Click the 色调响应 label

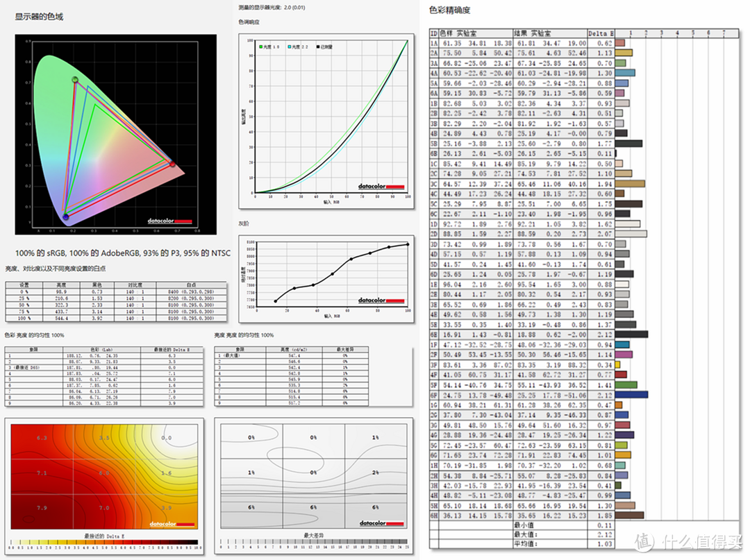point(249,22)
